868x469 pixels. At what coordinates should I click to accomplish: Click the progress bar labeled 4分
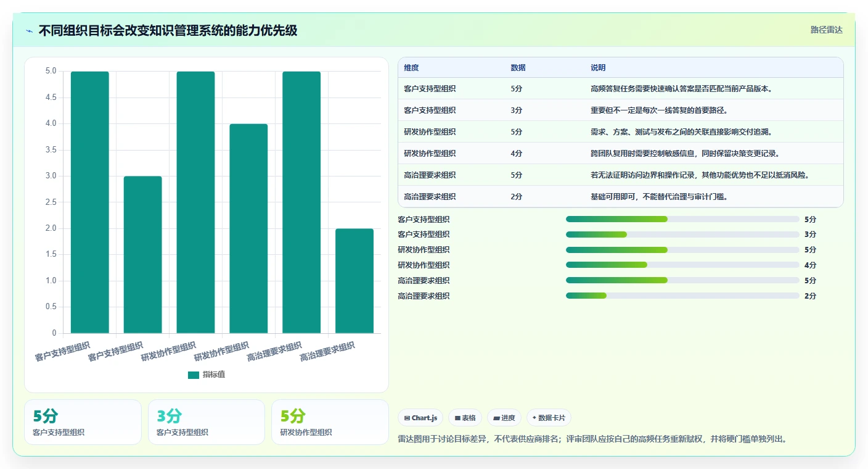(682, 265)
